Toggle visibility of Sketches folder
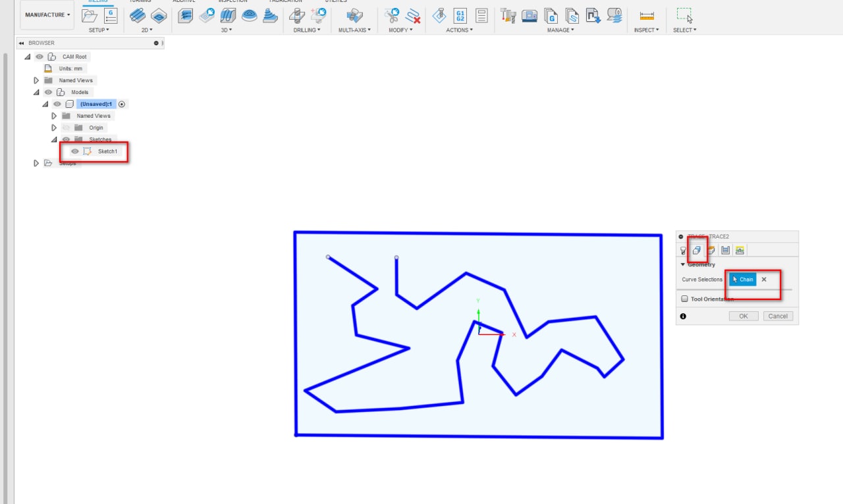This screenshot has width=843, height=504. (x=66, y=139)
